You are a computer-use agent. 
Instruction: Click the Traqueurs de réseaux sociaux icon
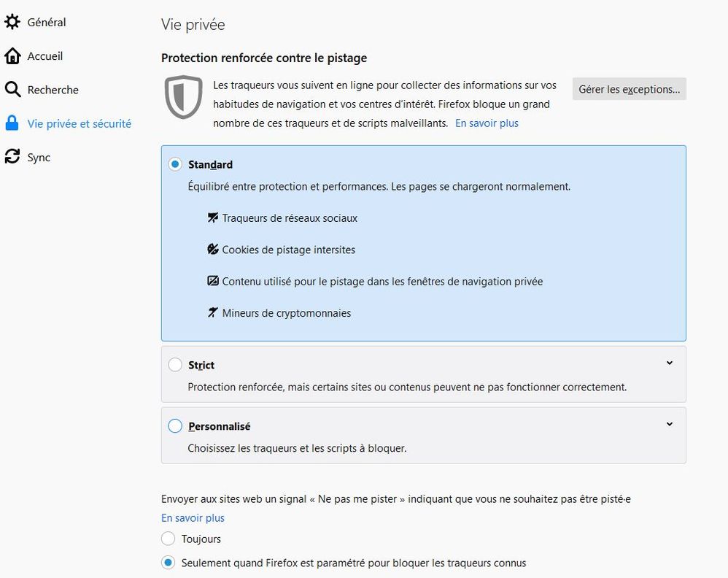point(212,217)
